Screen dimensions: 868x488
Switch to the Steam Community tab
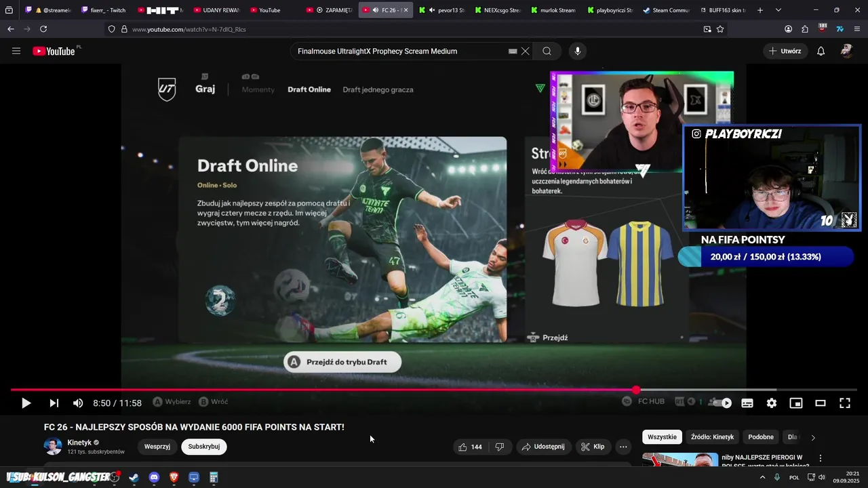click(667, 10)
